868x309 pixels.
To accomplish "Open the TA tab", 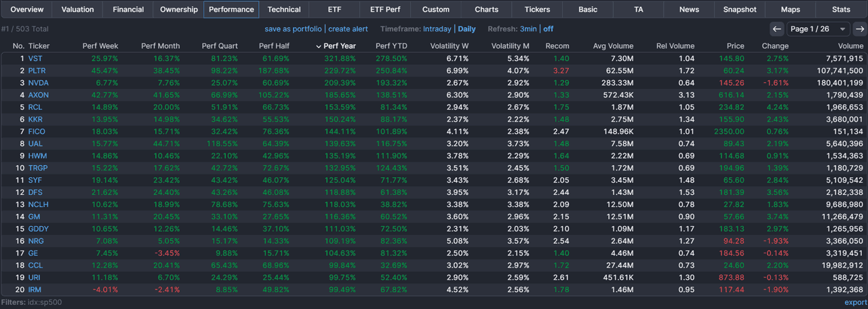I will click(639, 10).
